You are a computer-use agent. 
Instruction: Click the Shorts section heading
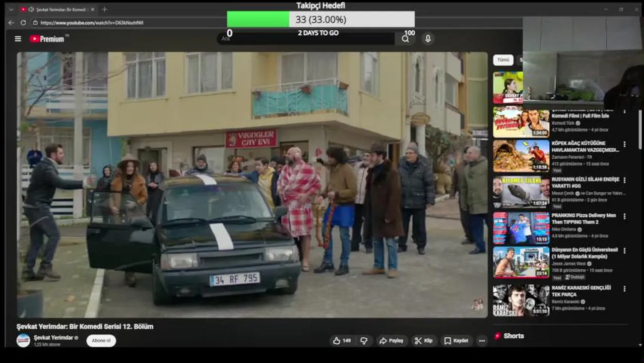pyautogui.click(x=513, y=336)
